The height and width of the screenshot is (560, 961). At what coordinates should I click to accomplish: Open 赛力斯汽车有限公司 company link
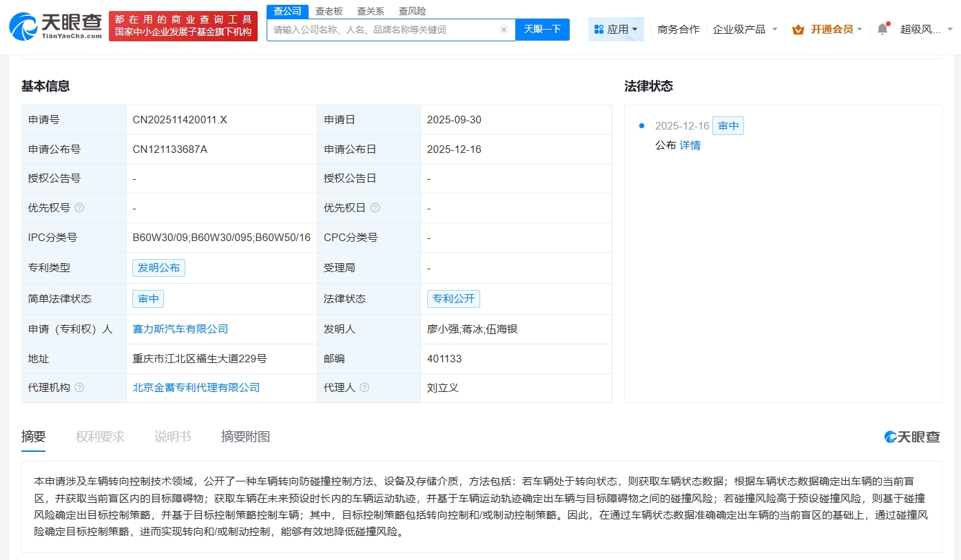tap(180, 329)
